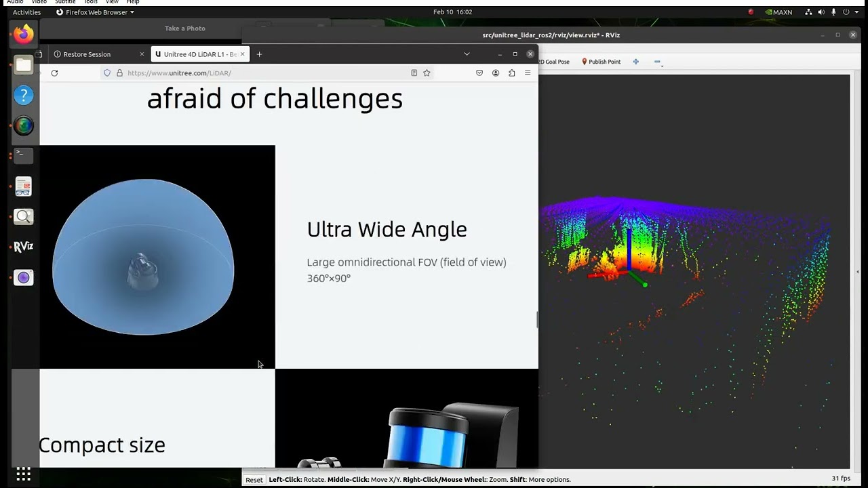Select the Publish Point tool in RViz

601,62
